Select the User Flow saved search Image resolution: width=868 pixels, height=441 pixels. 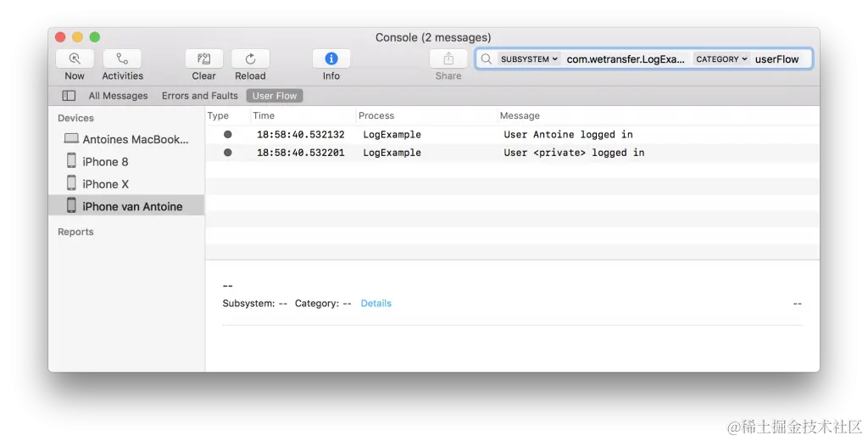[x=275, y=96]
